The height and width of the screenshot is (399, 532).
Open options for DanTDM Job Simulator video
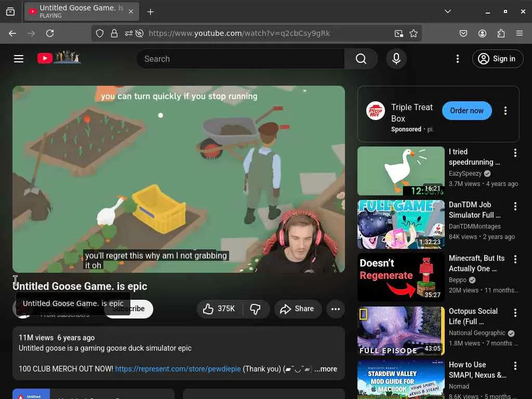point(515,206)
